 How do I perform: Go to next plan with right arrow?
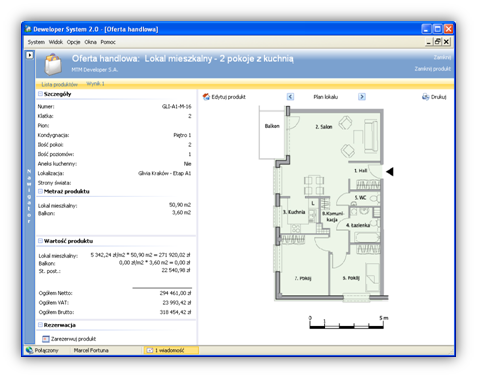pos(362,97)
